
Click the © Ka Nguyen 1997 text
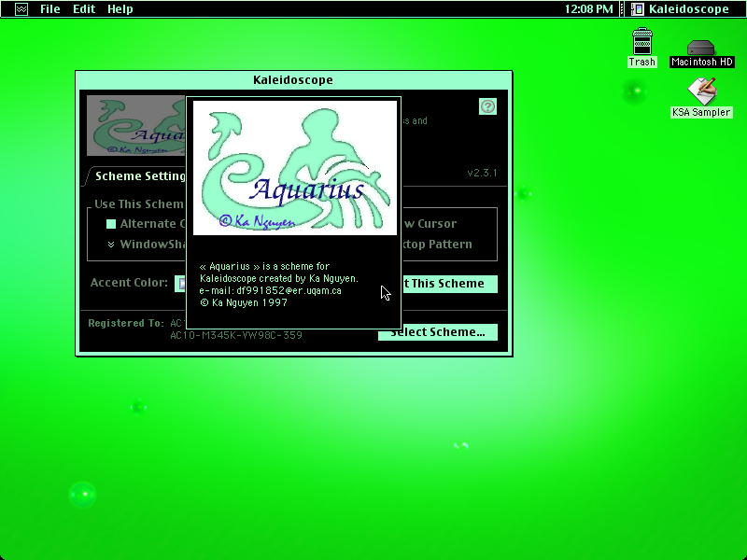tap(244, 302)
